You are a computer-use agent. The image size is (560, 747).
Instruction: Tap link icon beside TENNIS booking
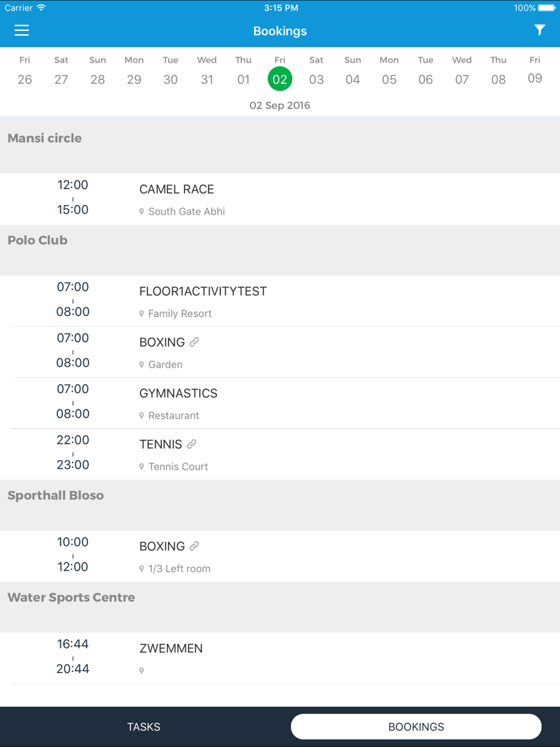pos(192,444)
